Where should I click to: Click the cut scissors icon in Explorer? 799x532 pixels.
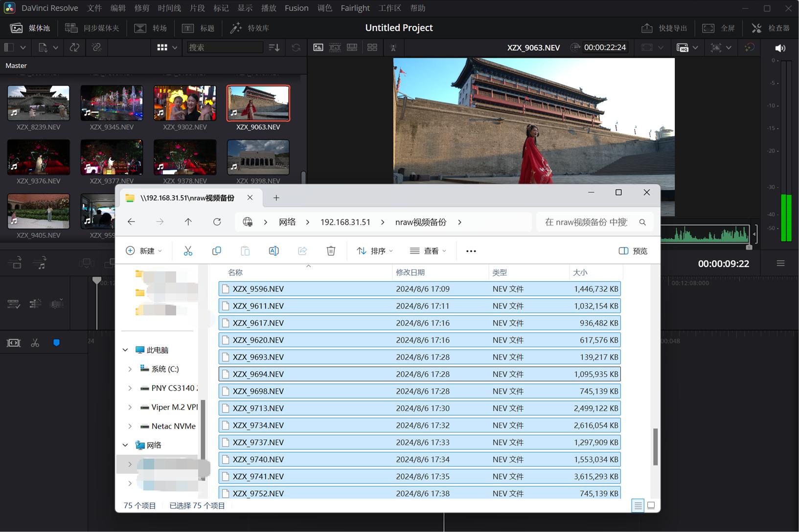point(188,251)
